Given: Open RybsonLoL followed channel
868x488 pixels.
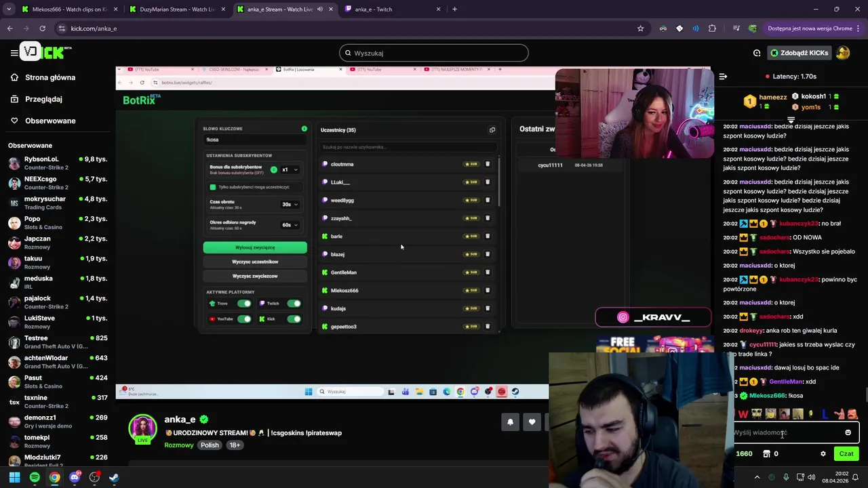Looking at the screenshot, I should 58,163.
